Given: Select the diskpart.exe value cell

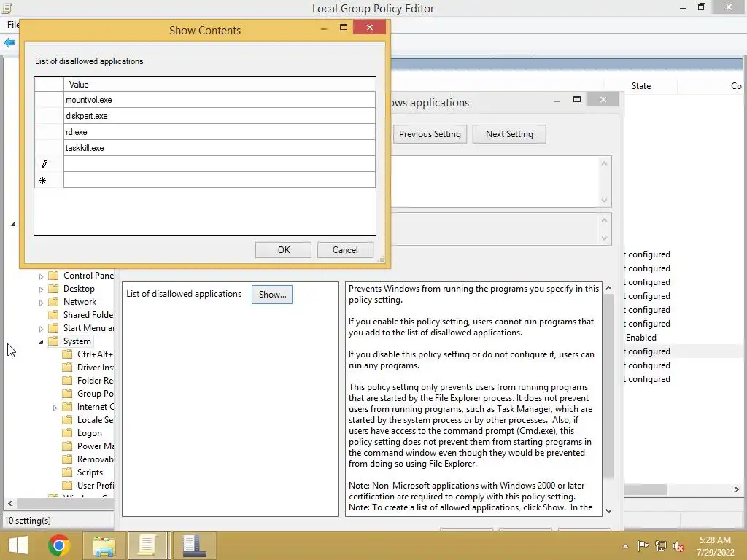Looking at the screenshot, I should point(220,116).
